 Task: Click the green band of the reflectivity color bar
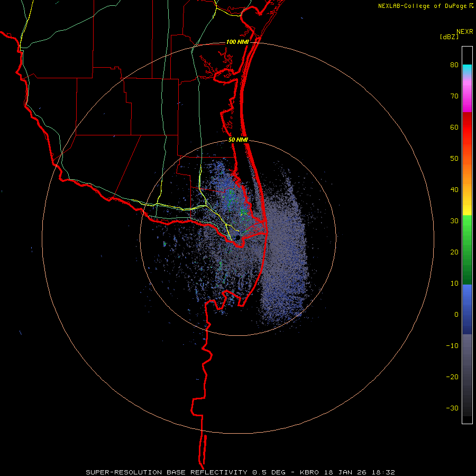[467, 250]
